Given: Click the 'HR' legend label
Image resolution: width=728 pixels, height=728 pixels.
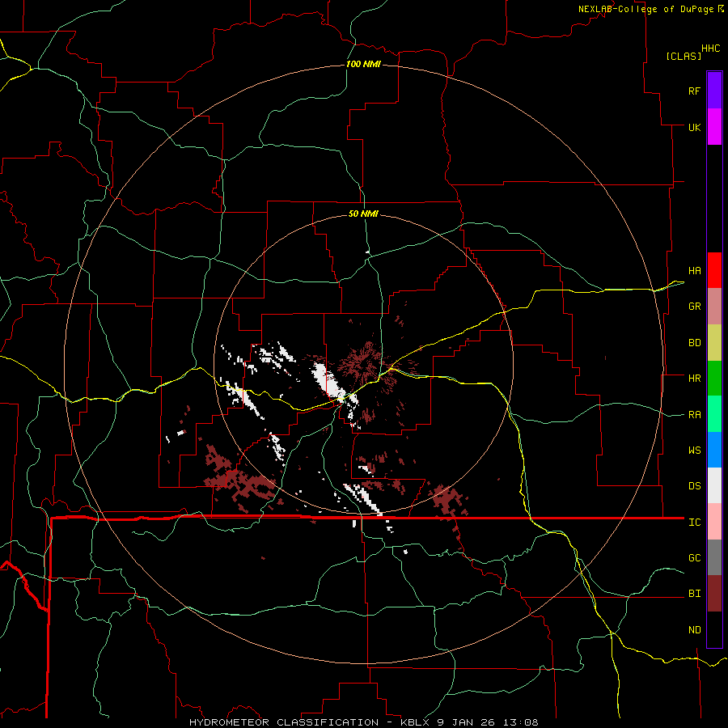Looking at the screenshot, I should click(x=694, y=379).
